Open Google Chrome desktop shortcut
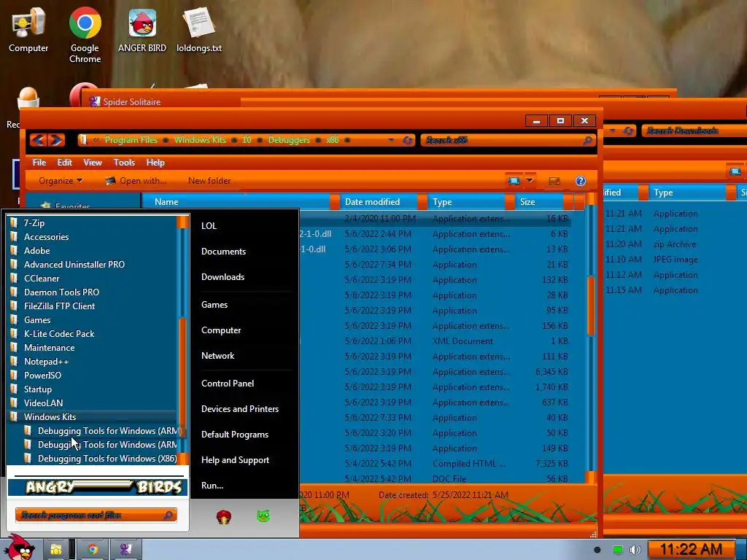This screenshot has height=560, width=747. point(85,34)
